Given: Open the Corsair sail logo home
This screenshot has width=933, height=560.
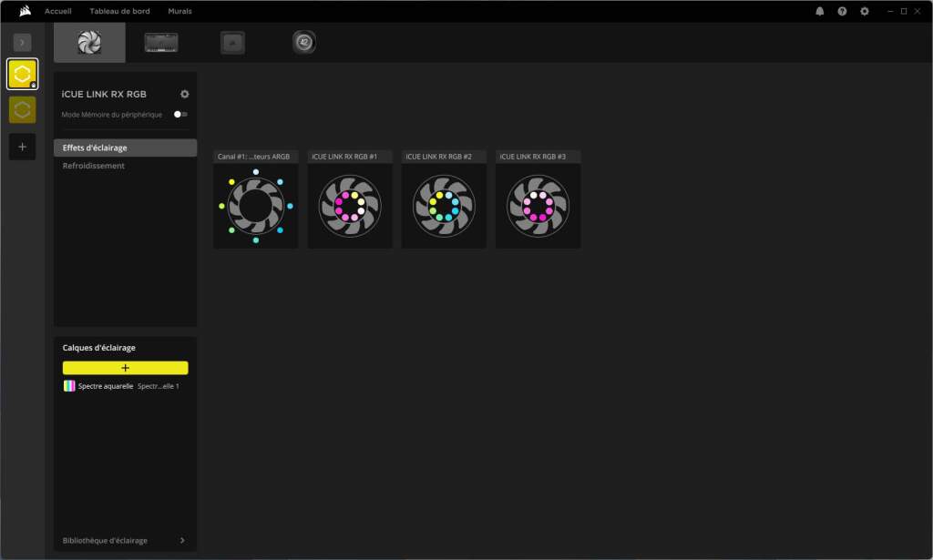Looking at the screenshot, I should pyautogui.click(x=25, y=11).
